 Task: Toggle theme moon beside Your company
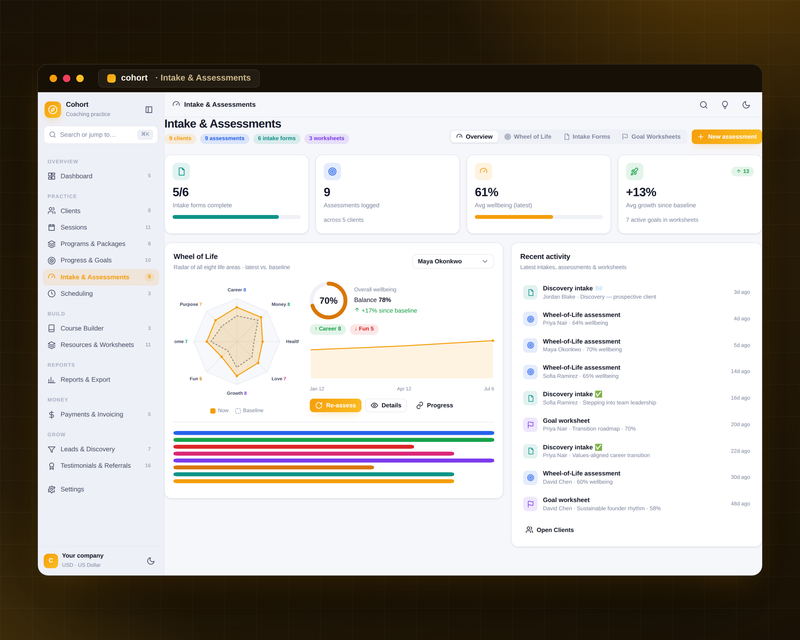(151, 560)
